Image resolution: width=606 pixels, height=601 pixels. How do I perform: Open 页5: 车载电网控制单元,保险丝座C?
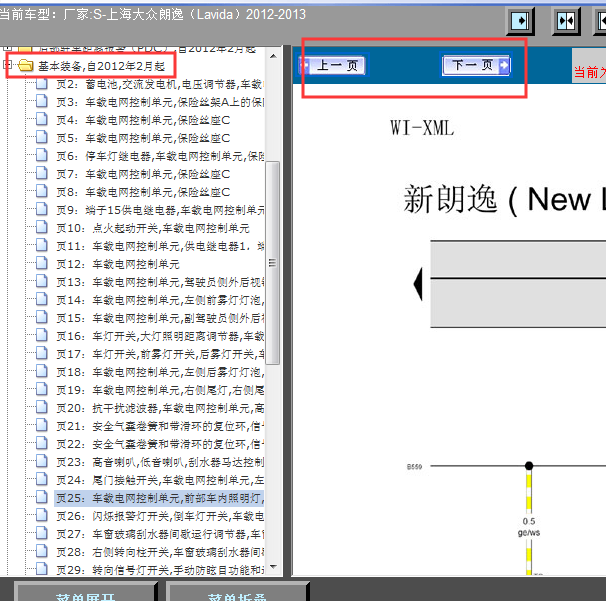143,138
